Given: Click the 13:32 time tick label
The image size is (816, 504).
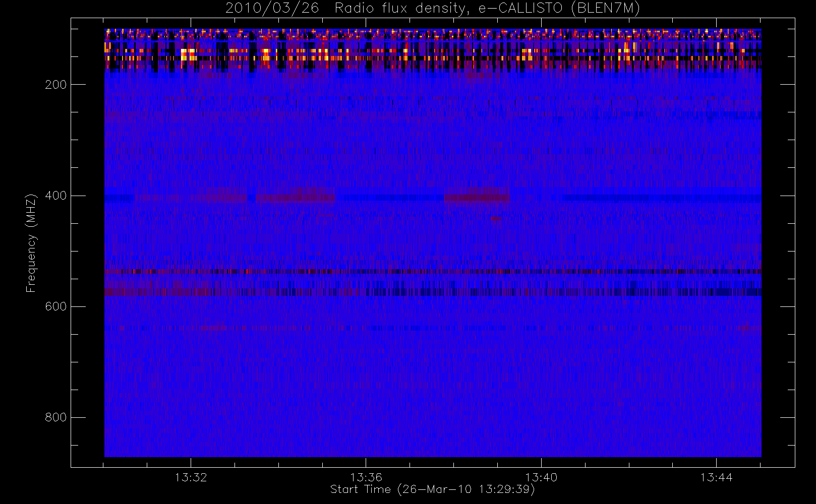Looking at the screenshot, I should [x=191, y=477].
